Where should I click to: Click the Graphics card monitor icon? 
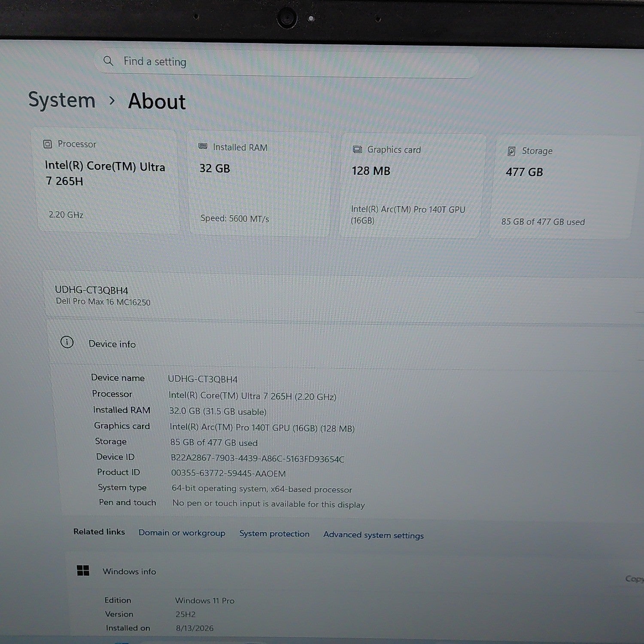357,149
